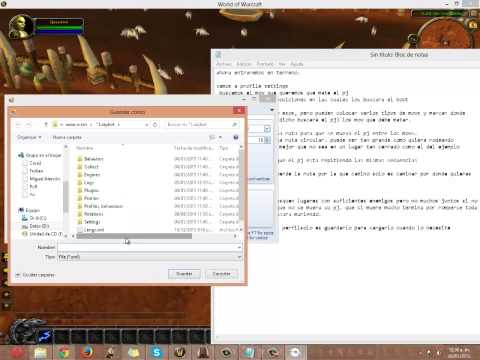480x360 pixels.
Task: Open the Edición menu in Notepad
Action: (244, 64)
